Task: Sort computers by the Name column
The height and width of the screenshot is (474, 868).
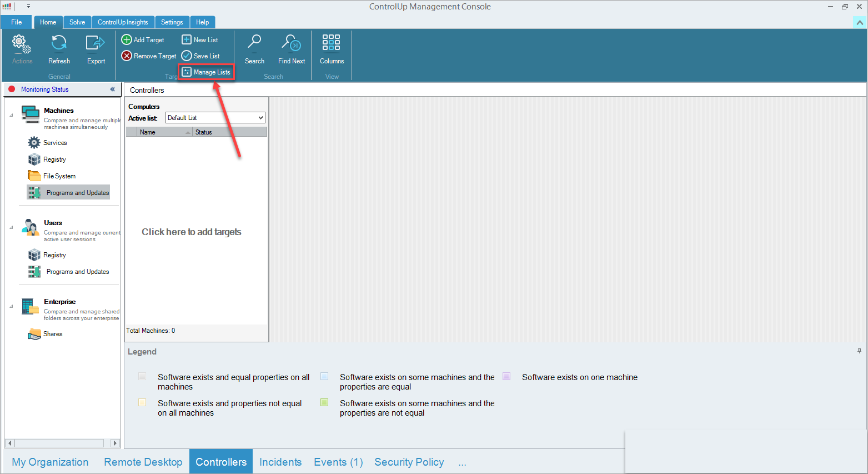Action: 165,132
